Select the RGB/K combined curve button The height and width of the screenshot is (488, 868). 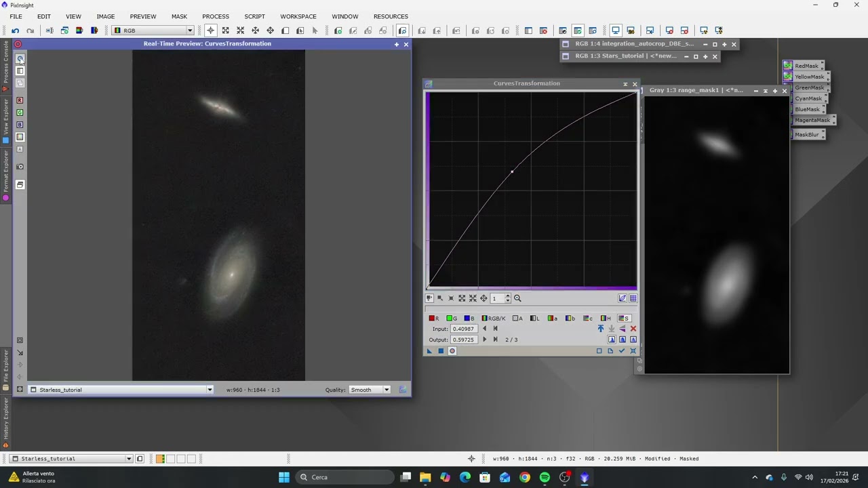coord(493,318)
